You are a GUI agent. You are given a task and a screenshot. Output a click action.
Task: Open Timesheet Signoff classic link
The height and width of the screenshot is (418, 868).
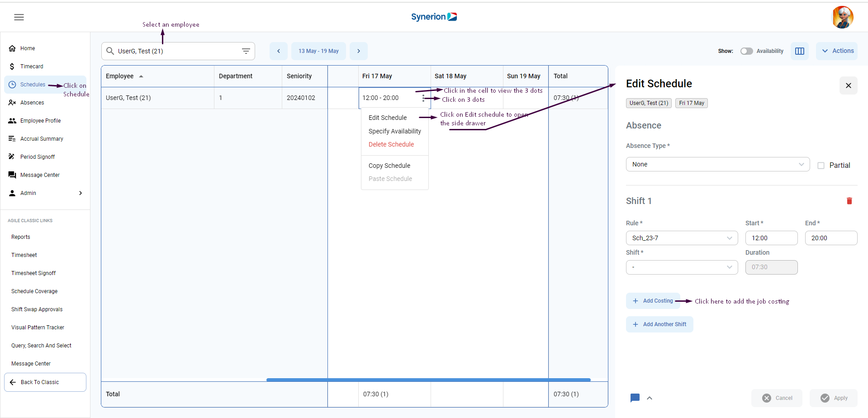coord(33,273)
